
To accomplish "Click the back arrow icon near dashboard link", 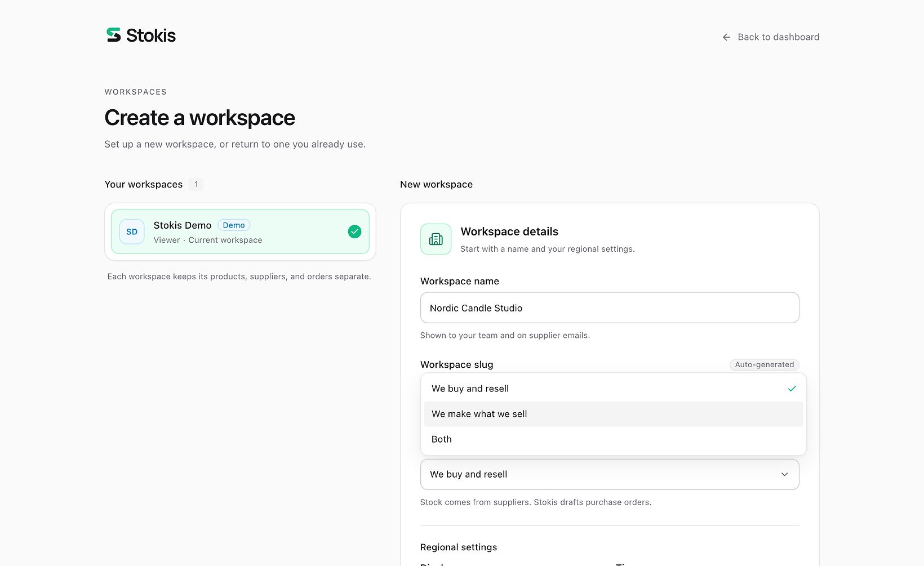I will [726, 37].
